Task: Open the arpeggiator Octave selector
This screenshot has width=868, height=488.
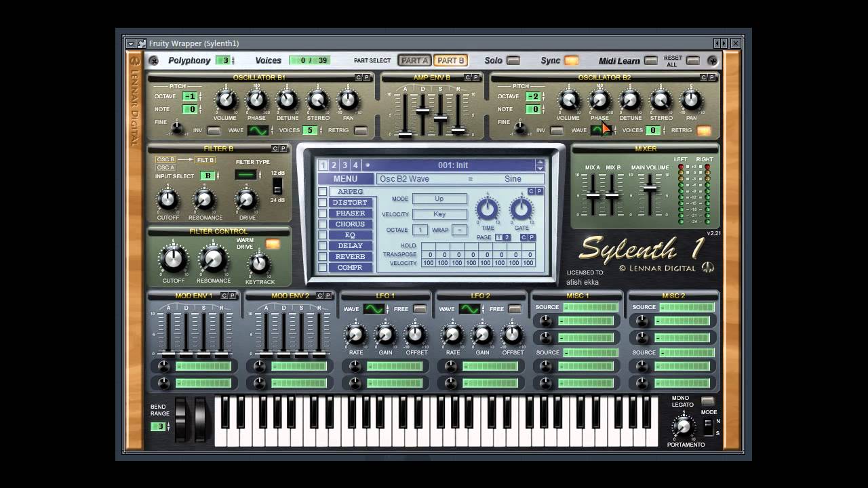Action: pos(420,230)
